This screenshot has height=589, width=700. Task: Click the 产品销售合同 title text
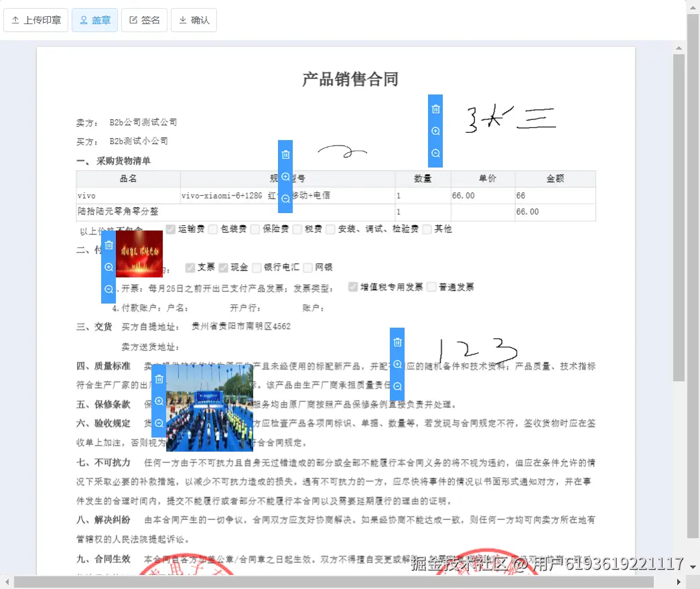tap(350, 80)
